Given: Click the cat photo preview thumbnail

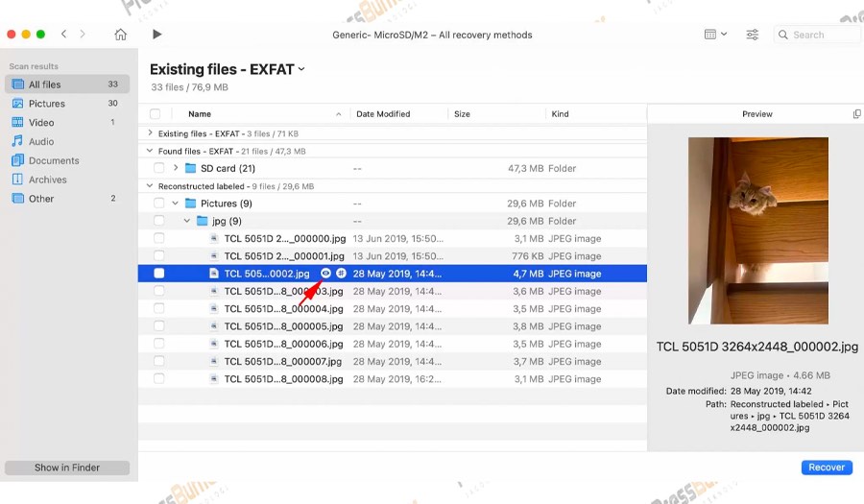Looking at the screenshot, I should pyautogui.click(x=757, y=230).
